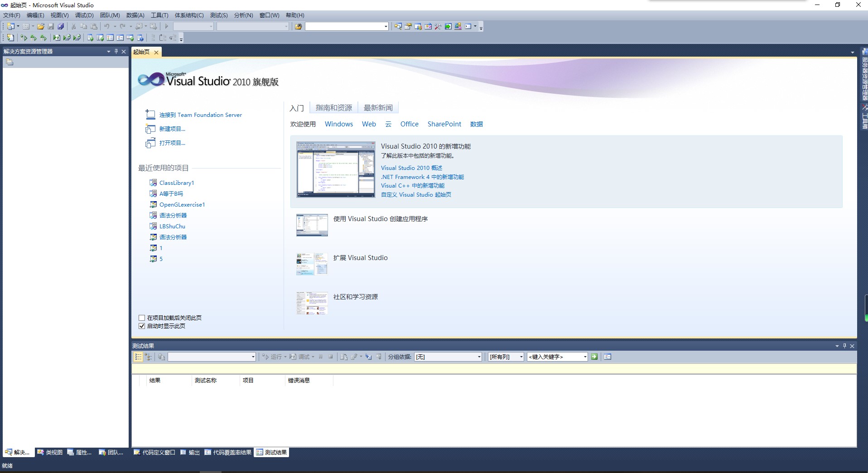The image size is (868, 473).
Task: Click the Find in Files icon
Action: click(298, 26)
